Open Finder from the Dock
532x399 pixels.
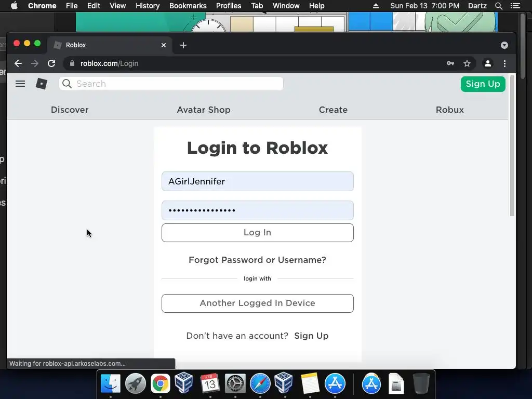(111, 383)
